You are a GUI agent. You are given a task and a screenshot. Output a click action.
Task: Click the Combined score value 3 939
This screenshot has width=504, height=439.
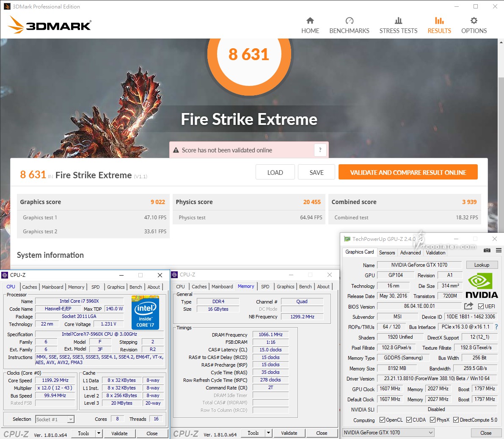coord(469,202)
